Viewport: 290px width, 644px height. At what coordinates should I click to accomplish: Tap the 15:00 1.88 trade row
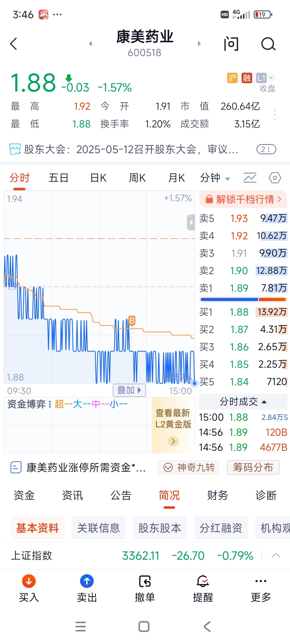coord(243,417)
